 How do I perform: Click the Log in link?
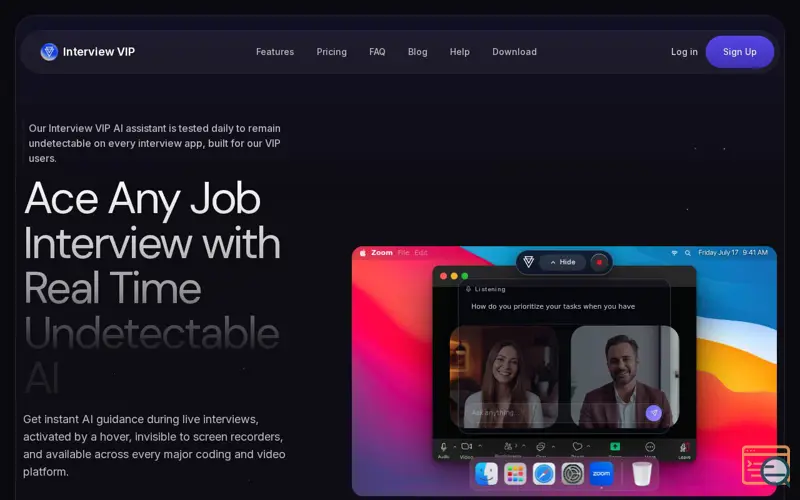tap(684, 52)
